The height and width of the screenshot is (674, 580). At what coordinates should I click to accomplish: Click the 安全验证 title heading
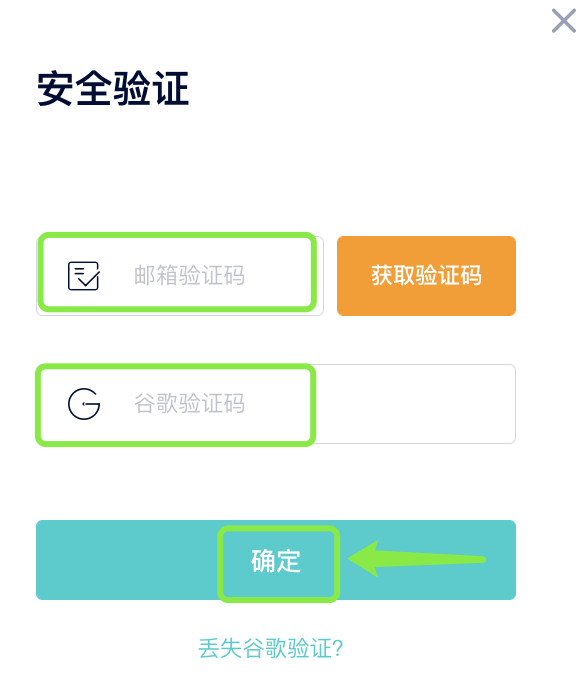[x=113, y=89]
